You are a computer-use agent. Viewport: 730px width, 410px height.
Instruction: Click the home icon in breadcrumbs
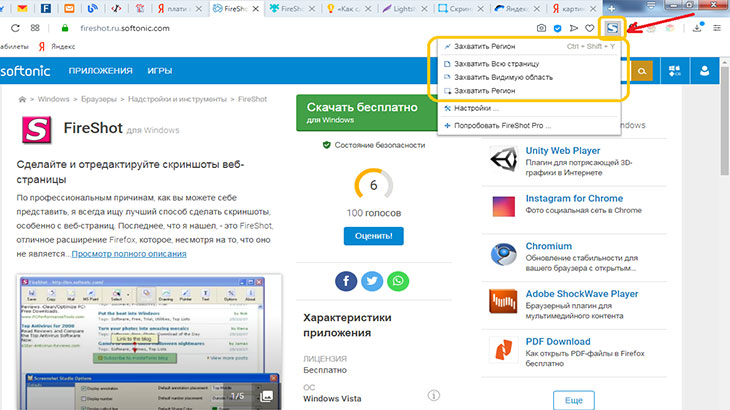[22, 100]
